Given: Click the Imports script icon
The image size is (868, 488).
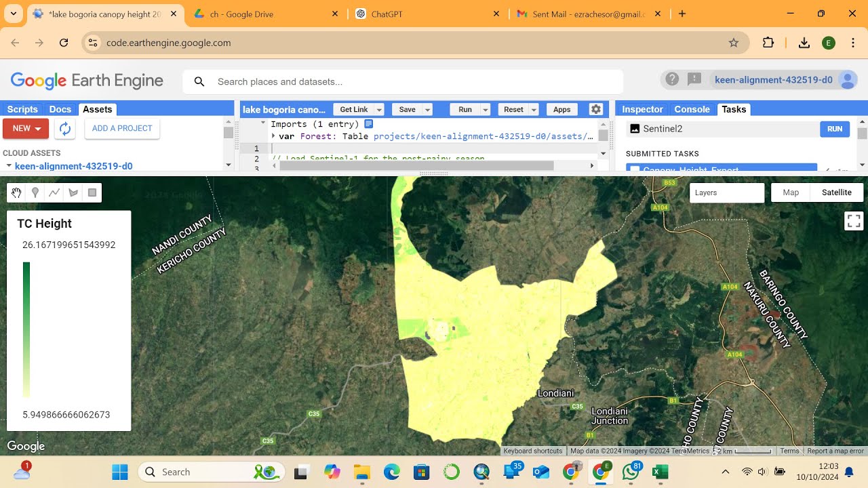Looking at the screenshot, I should [369, 124].
